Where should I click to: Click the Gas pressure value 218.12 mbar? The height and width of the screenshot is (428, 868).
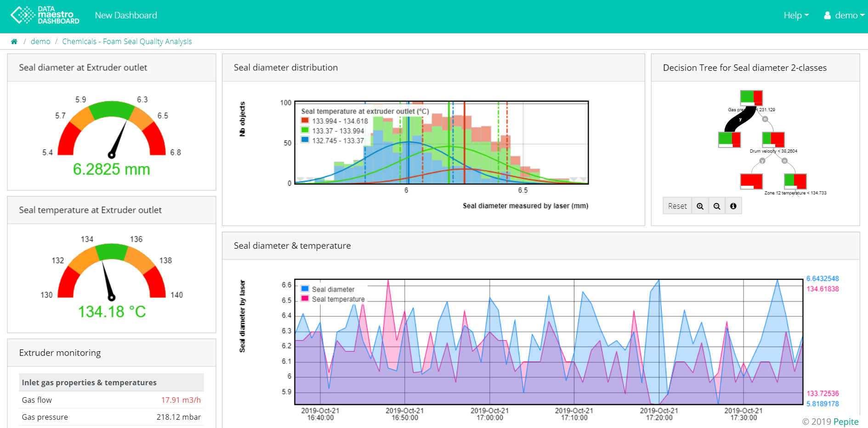179,417
